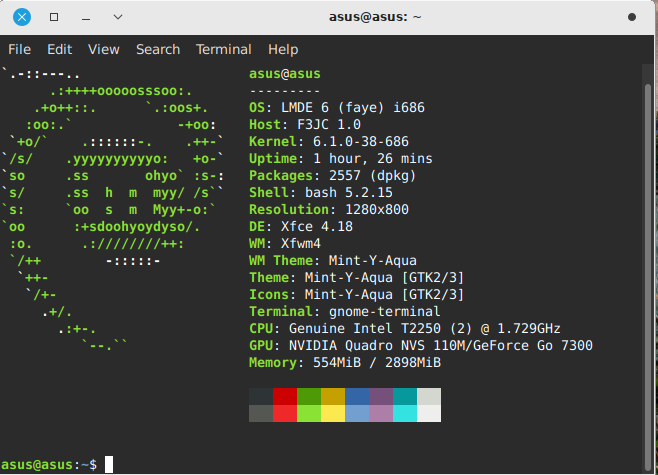
Task: Click the lime green color block
Action: click(309, 413)
